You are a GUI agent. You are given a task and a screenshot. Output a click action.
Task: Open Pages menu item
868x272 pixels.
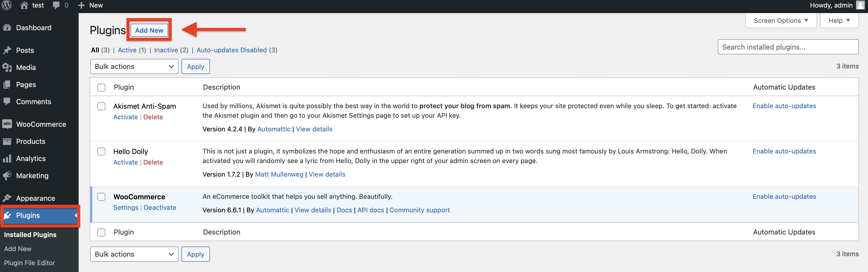(26, 84)
